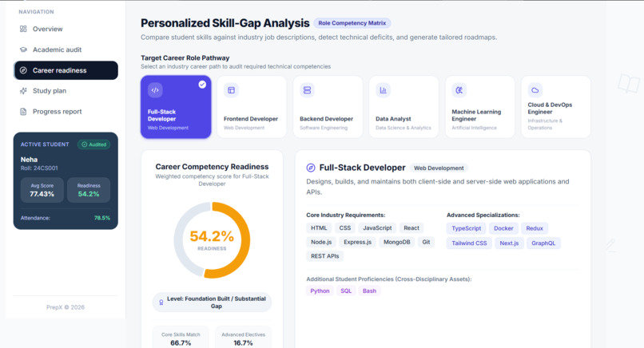Click the brain icon on the Machine Learning Engineer card
The height and width of the screenshot is (348, 644).
click(x=459, y=90)
